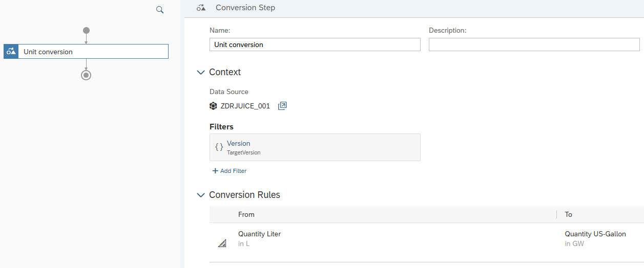The image size is (644, 268).
Task: Click the search magnifier icon in flow panel
Action: coord(160,10)
